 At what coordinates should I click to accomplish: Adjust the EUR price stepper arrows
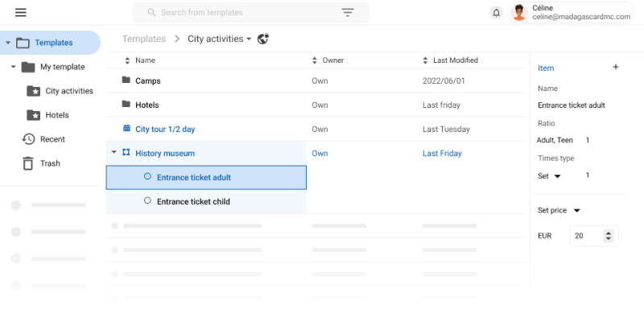click(x=609, y=236)
